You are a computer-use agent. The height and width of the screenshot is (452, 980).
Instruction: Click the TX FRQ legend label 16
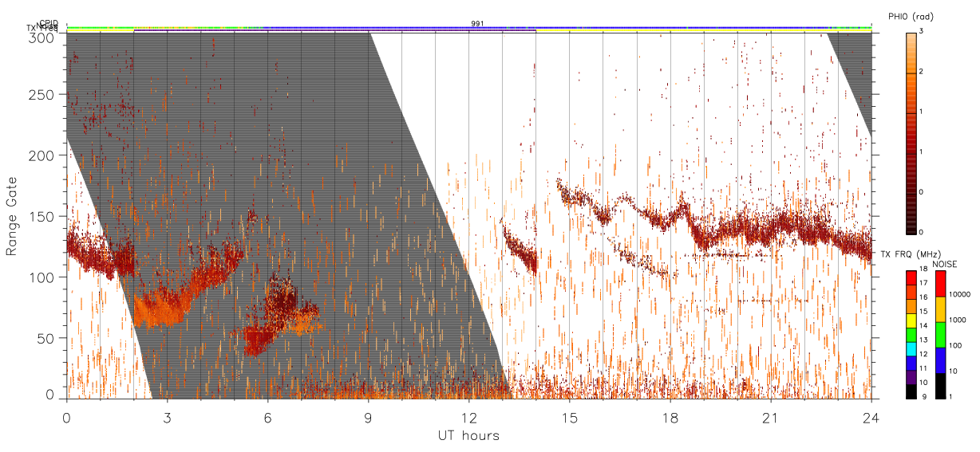(924, 296)
